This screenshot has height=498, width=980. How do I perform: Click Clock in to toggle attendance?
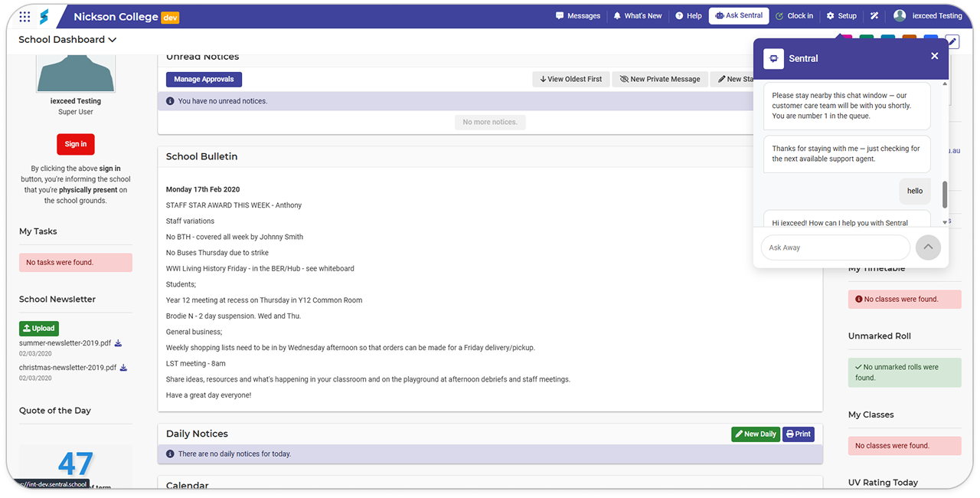coord(794,16)
